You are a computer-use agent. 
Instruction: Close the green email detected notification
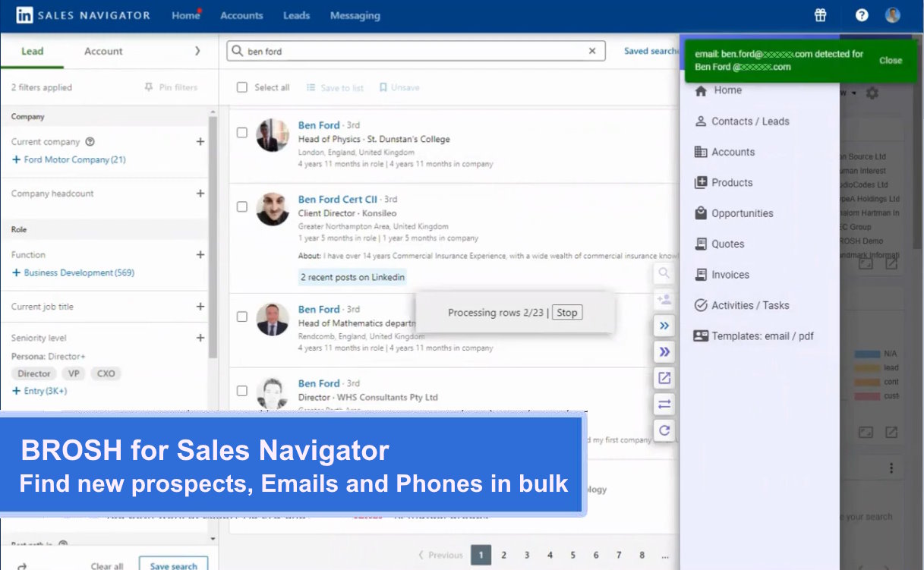click(x=891, y=61)
